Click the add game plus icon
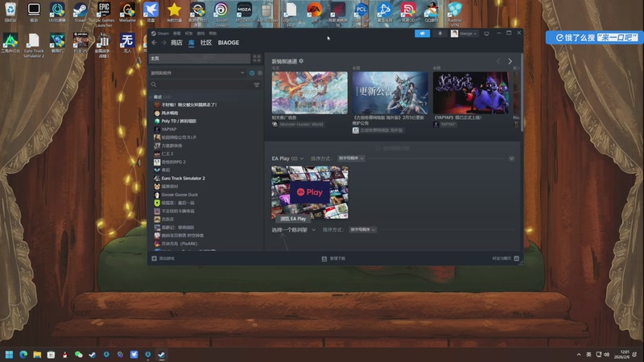 pos(155,258)
